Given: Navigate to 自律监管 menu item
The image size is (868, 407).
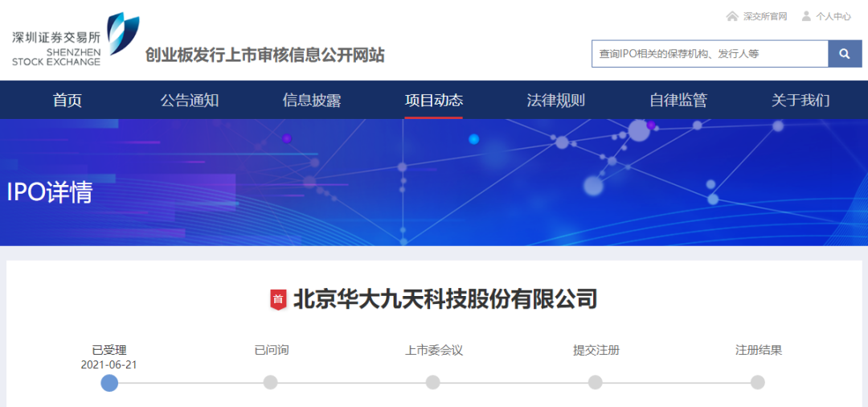Looking at the screenshot, I should pyautogui.click(x=678, y=101).
